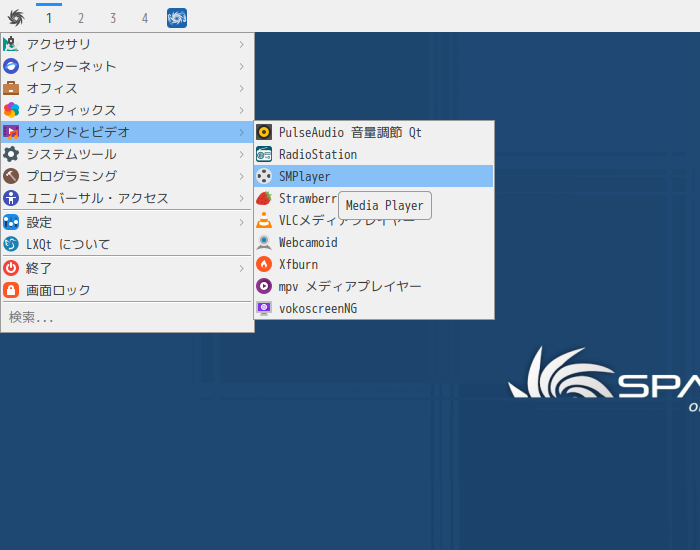
Task: Click the Webcamoid webcam icon
Action: pyautogui.click(x=264, y=242)
